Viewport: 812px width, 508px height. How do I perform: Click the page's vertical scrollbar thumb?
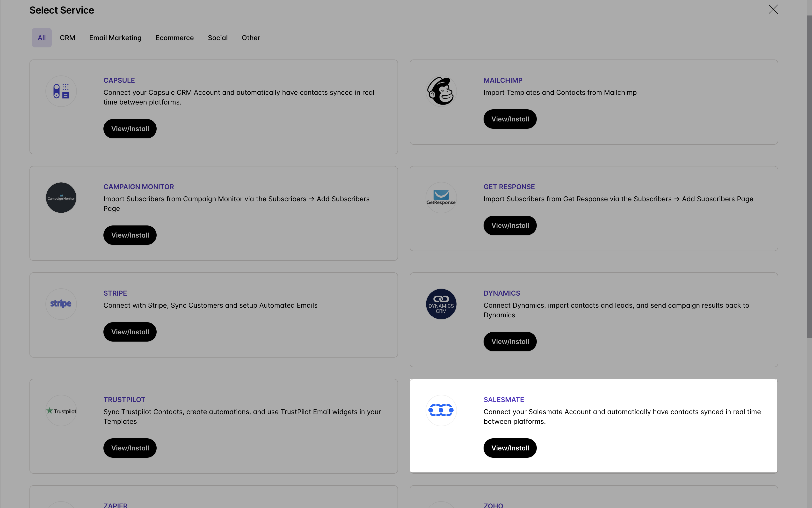pyautogui.click(x=809, y=176)
